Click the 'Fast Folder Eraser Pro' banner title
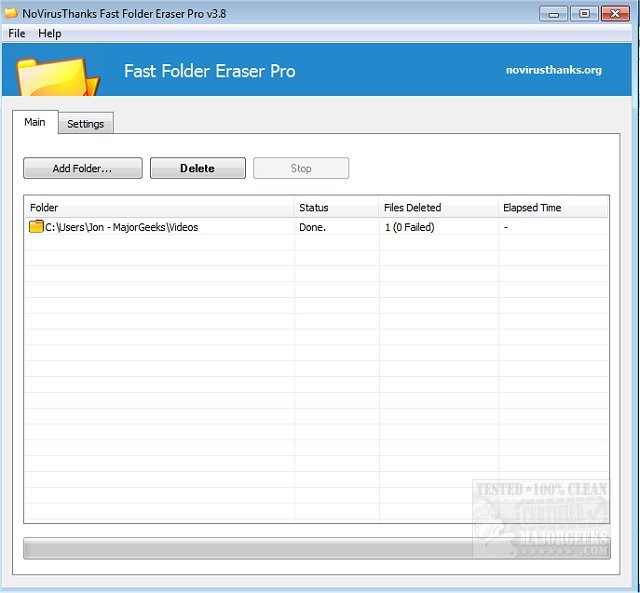 (210, 71)
